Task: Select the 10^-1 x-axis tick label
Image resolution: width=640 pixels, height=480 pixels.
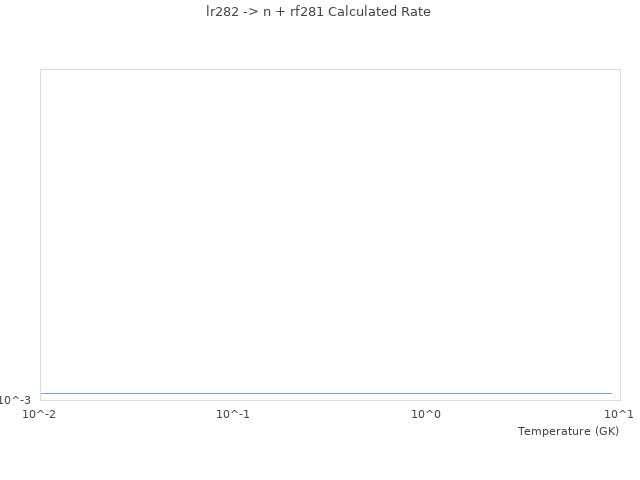Action: tap(233, 414)
